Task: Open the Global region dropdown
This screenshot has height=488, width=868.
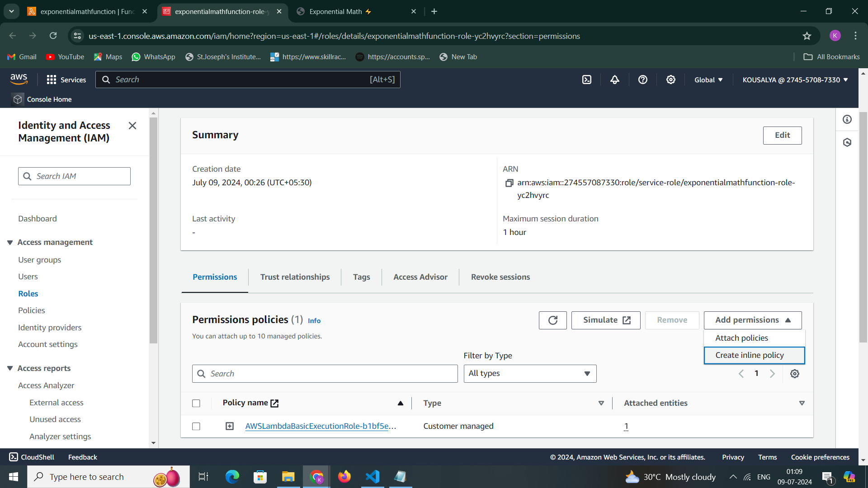Action: 708,80
